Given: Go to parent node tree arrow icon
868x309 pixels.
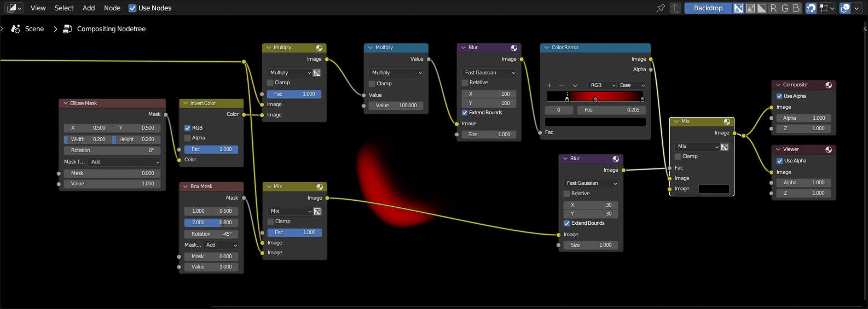Looking at the screenshot, I should pos(675,8).
